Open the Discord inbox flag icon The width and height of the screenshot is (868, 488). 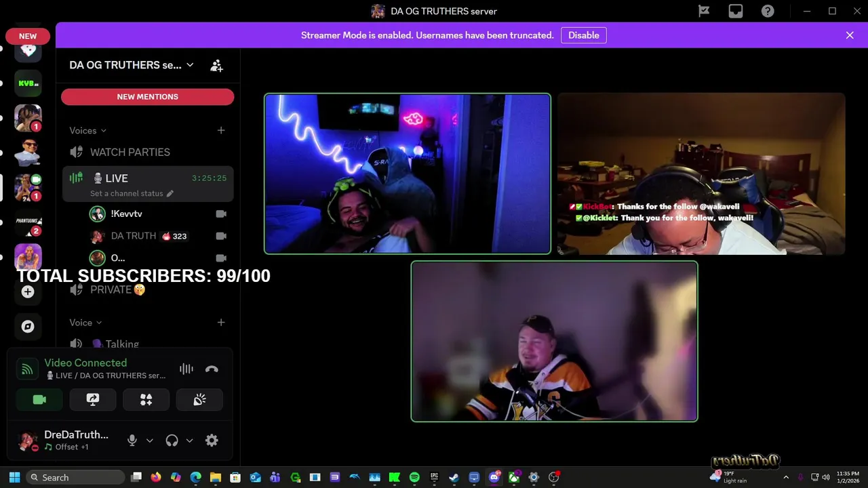(x=704, y=11)
